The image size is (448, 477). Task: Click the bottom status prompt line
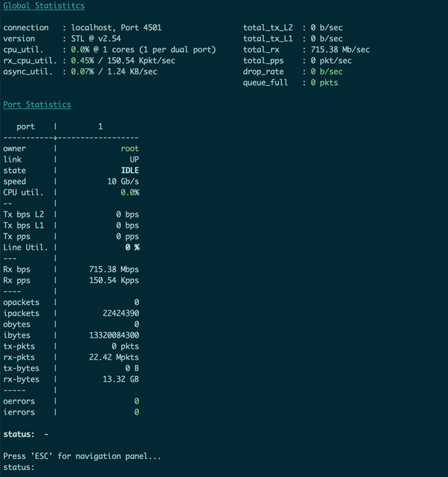pyautogui.click(x=19, y=467)
